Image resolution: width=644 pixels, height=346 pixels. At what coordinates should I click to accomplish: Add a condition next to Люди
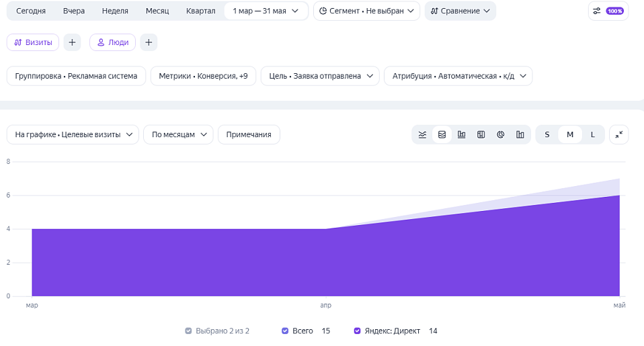[x=149, y=42]
